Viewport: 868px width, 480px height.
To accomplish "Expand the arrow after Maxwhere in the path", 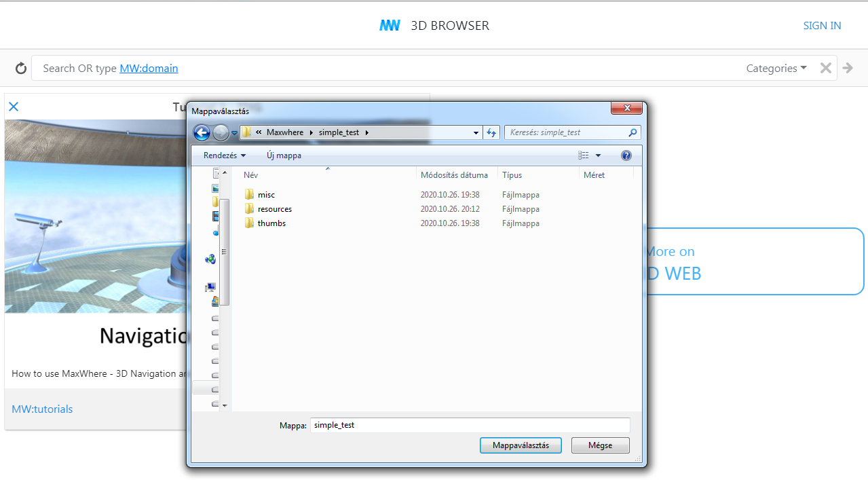I will 312,132.
